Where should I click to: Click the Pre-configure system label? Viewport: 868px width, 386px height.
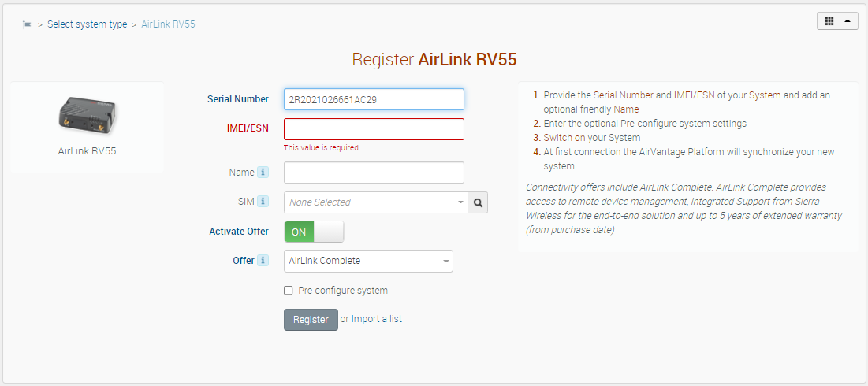[x=343, y=291]
